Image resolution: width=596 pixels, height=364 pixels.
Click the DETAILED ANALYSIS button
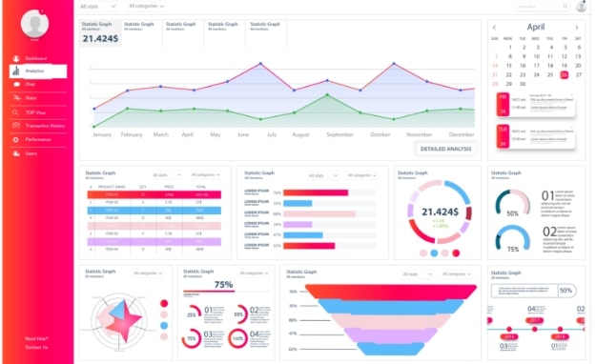click(x=445, y=149)
